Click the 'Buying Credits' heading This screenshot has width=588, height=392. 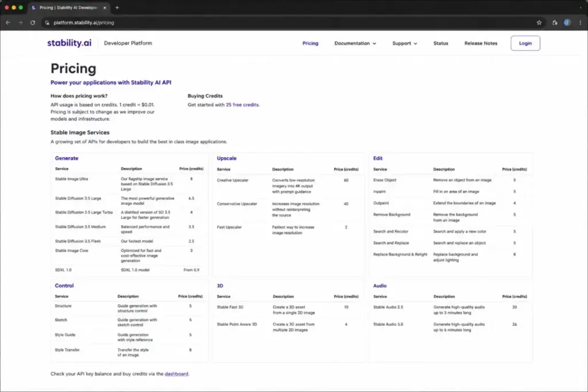coord(205,96)
